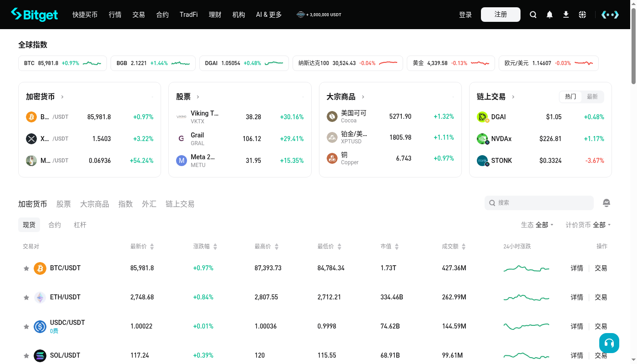This screenshot has height=364, width=637.
Task: Click 交易 for ETH/USDT
Action: point(601,297)
